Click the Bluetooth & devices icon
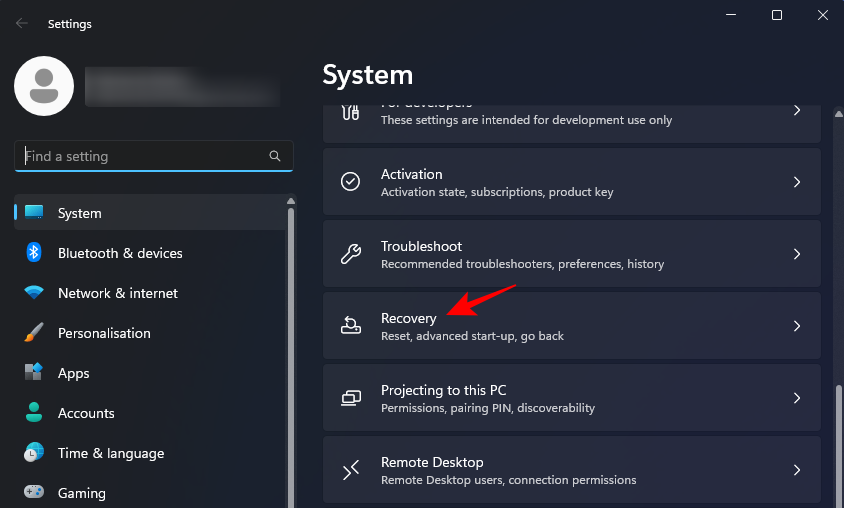Image resolution: width=844 pixels, height=508 pixels. click(34, 253)
